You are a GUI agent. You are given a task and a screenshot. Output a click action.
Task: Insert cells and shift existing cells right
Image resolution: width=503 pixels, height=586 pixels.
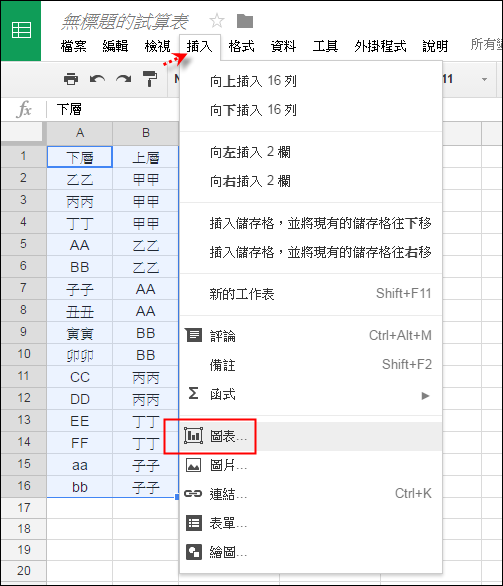pyautogui.click(x=311, y=252)
